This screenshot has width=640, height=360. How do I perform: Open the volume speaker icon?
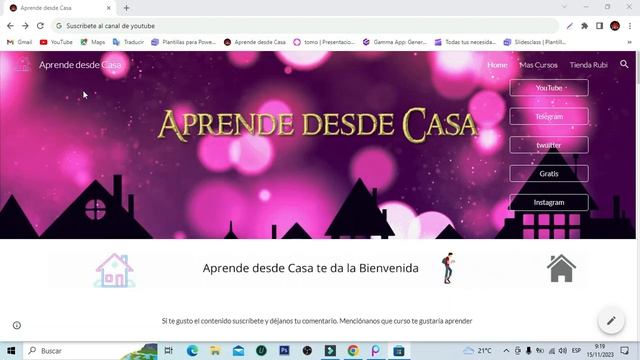click(563, 351)
